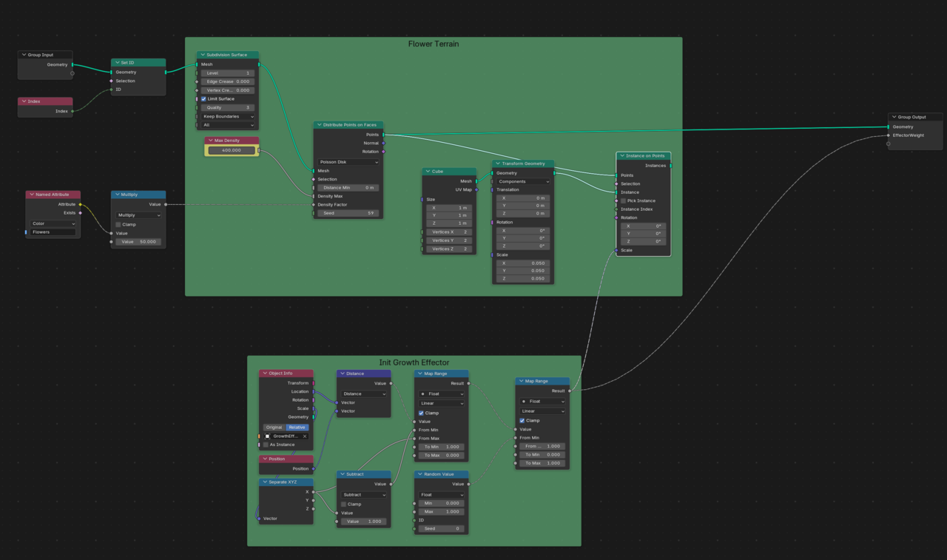Click the Points output socket of Distribute Points

[x=383, y=135]
